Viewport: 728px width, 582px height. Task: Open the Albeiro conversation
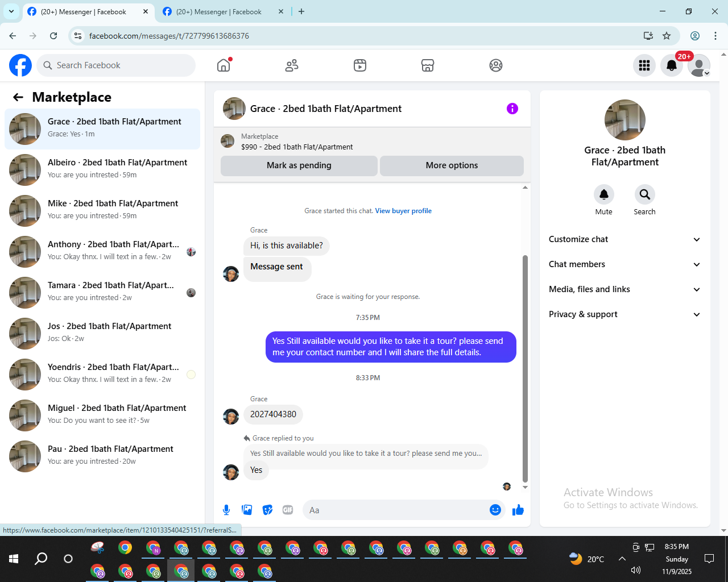click(x=102, y=170)
